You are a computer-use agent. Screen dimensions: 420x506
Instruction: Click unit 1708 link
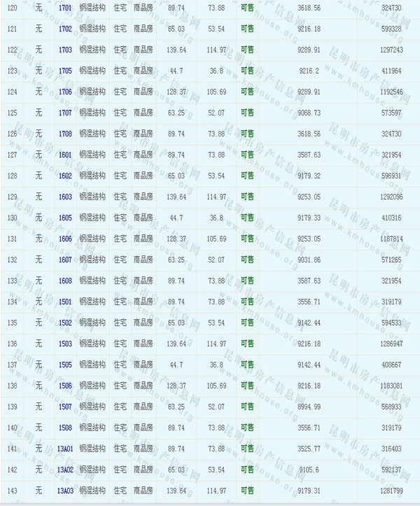tap(65, 134)
